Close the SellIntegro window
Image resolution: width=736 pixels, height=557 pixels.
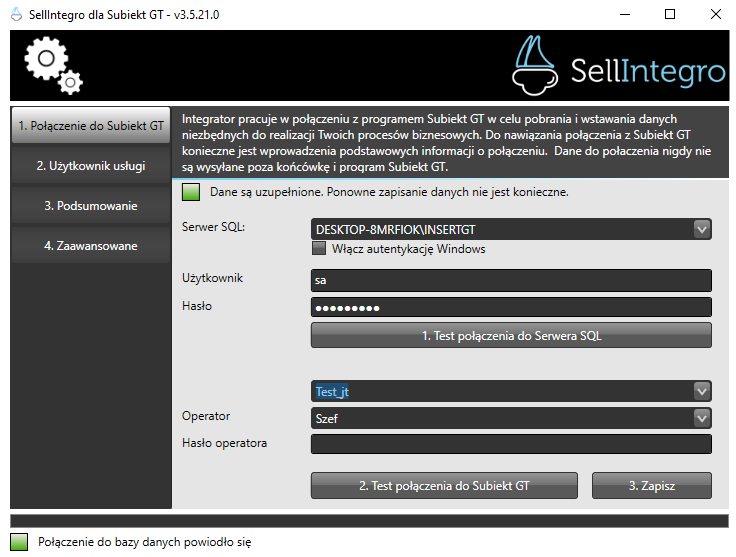coord(715,15)
